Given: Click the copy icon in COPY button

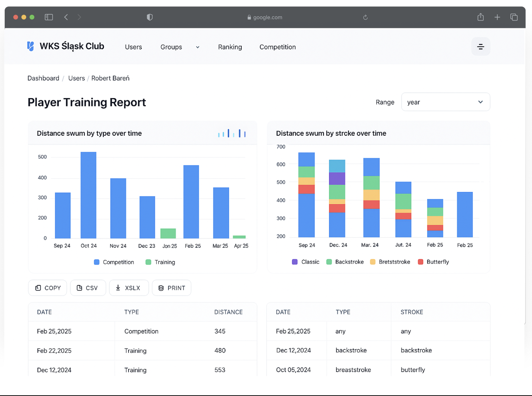Looking at the screenshot, I should pos(38,288).
